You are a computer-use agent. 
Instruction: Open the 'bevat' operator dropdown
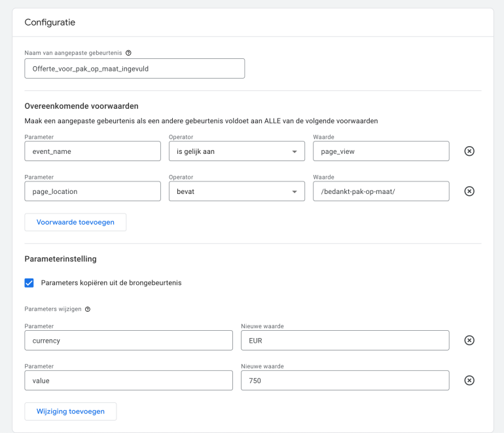tap(237, 191)
